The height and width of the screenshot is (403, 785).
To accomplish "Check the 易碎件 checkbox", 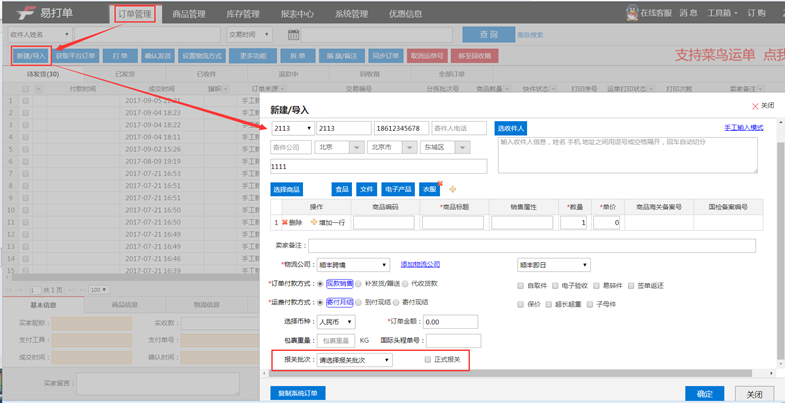I will pyautogui.click(x=596, y=286).
